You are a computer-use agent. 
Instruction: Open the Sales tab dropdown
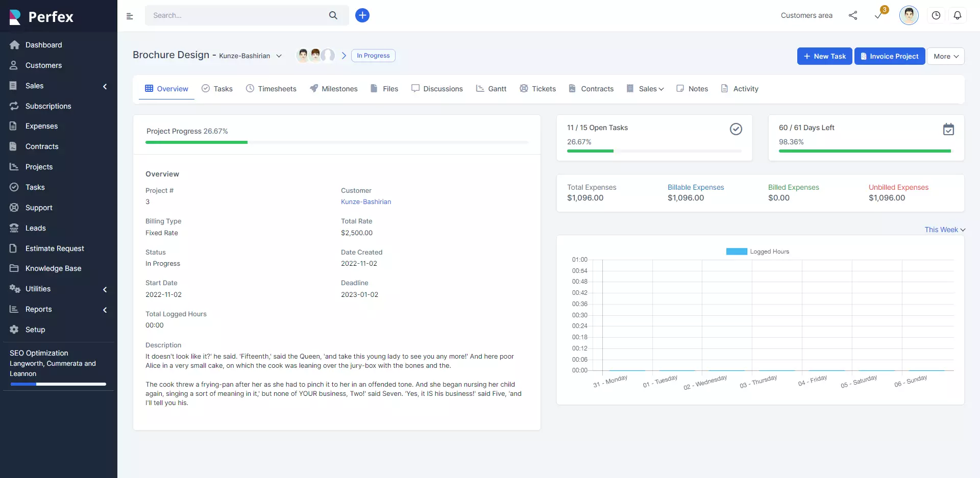(x=646, y=89)
